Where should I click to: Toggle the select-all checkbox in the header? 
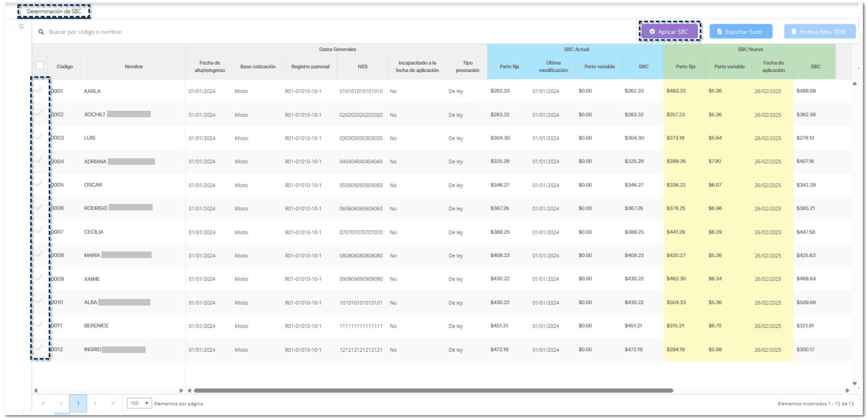point(40,66)
